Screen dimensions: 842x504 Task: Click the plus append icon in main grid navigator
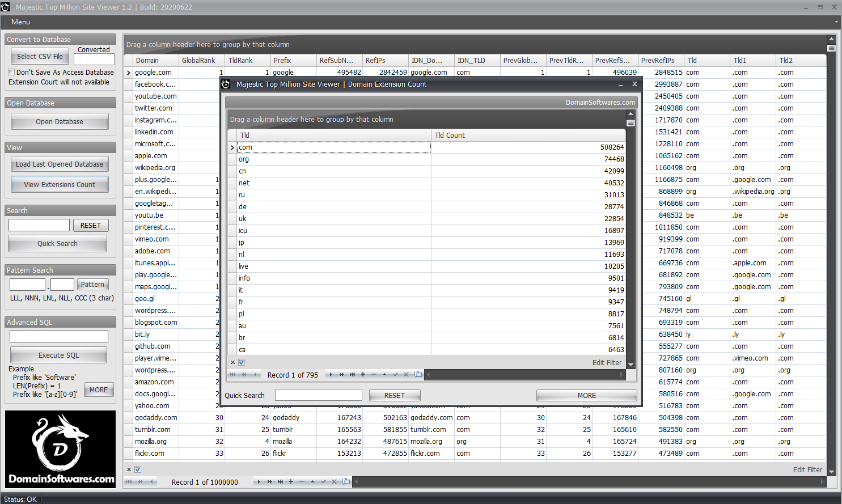291,482
